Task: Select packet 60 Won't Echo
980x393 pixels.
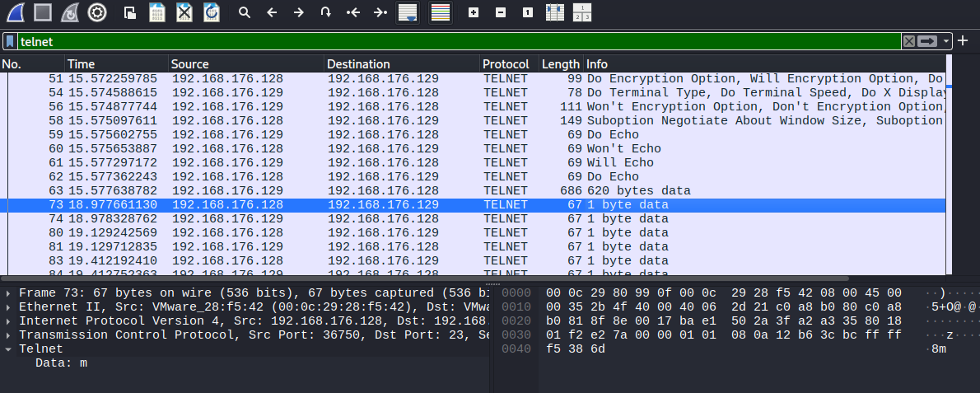Action: point(473,148)
